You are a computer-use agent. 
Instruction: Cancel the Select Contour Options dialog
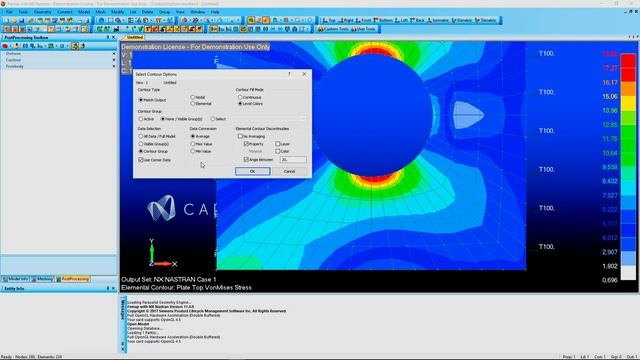pos(289,171)
